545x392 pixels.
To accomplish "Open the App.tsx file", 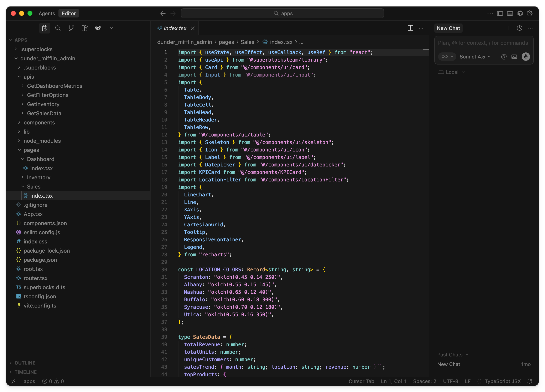I will [33, 214].
